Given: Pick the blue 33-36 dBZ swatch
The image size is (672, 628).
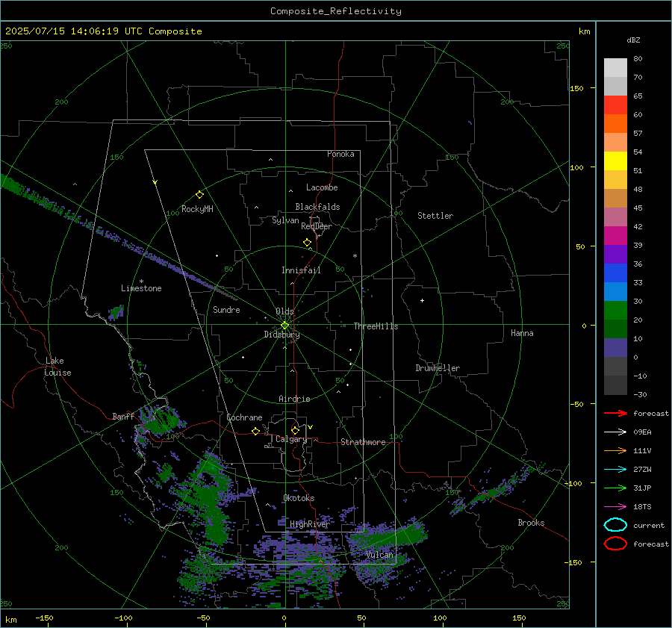Looking at the screenshot, I should click(x=615, y=273).
